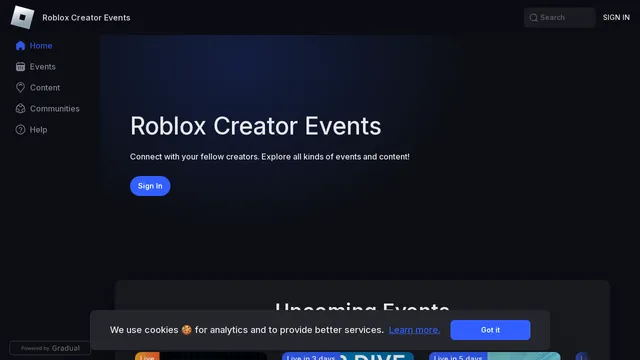Click the Help question mark icon
This screenshot has height=360, width=640.
(x=20, y=129)
